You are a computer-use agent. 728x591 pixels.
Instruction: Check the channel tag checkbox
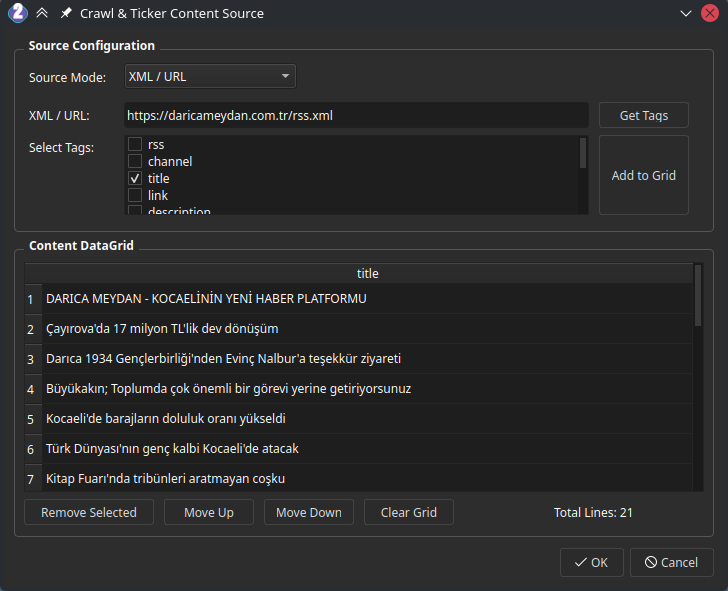[x=135, y=161]
